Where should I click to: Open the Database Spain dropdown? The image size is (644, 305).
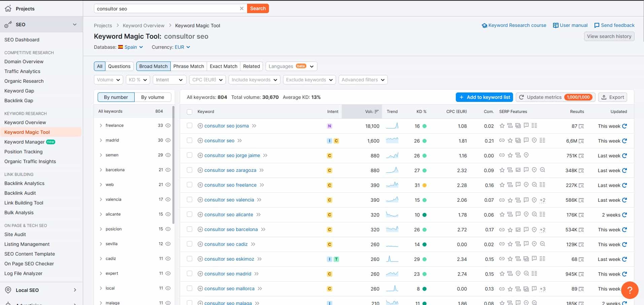(x=131, y=47)
